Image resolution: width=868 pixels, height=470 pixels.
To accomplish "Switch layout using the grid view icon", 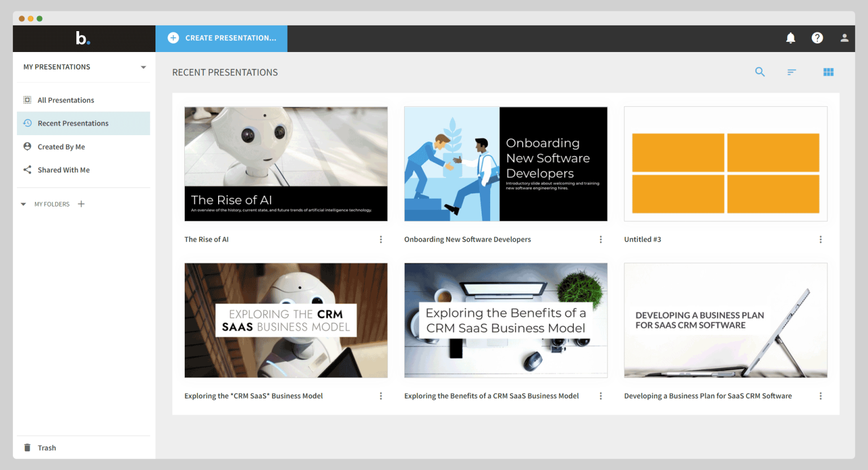I will (x=828, y=72).
